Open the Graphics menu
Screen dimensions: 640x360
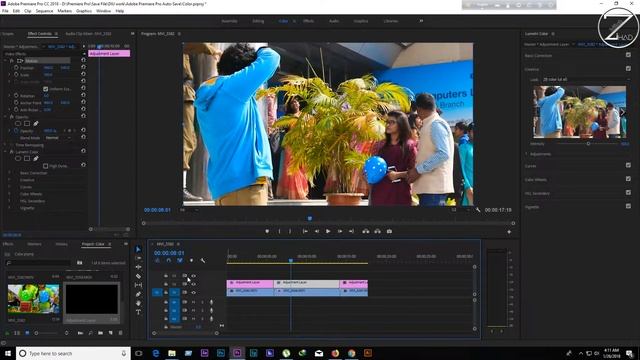84,11
